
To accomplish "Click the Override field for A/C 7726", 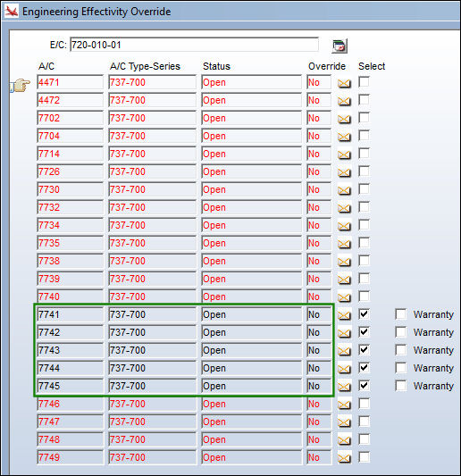I will [x=319, y=171].
